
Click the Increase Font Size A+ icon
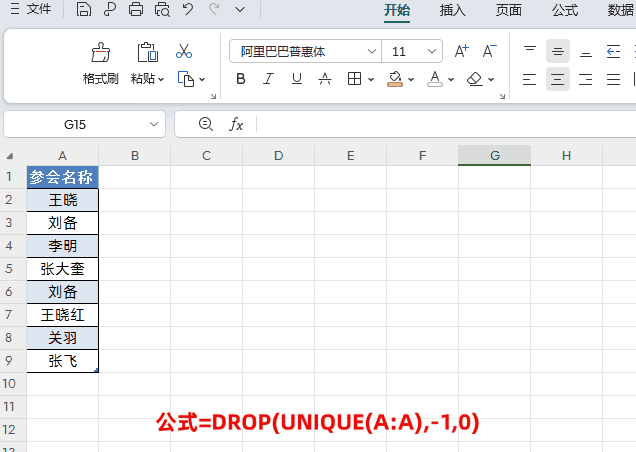point(461,51)
